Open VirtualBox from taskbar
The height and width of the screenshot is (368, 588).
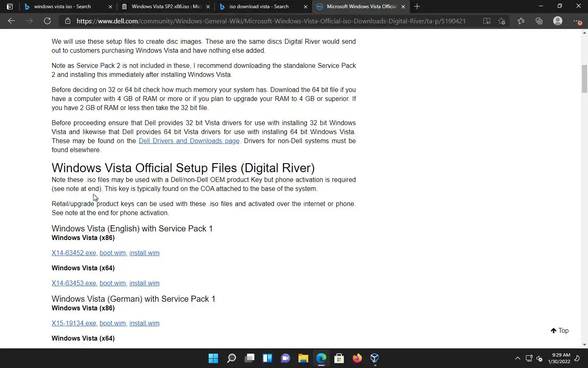tap(375, 359)
